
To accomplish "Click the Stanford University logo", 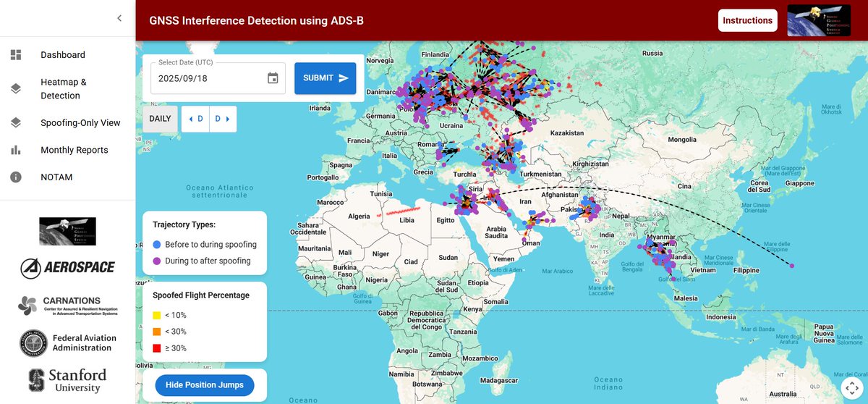I will (67, 381).
